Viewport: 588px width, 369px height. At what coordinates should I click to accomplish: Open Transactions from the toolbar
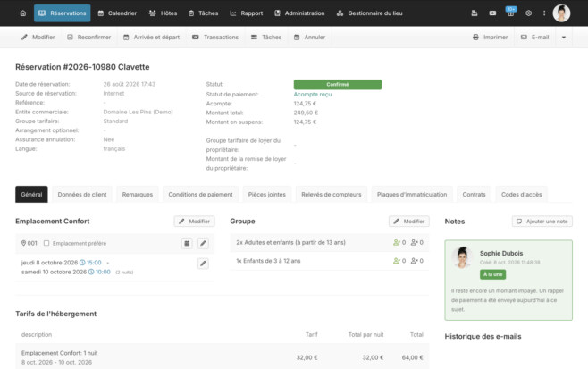[215, 38]
